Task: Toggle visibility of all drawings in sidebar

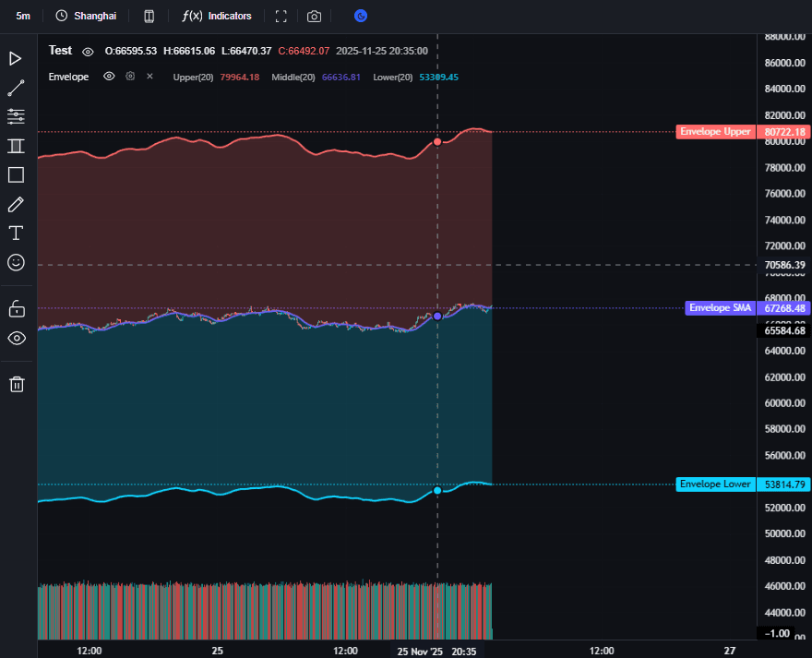Action: 16,338
